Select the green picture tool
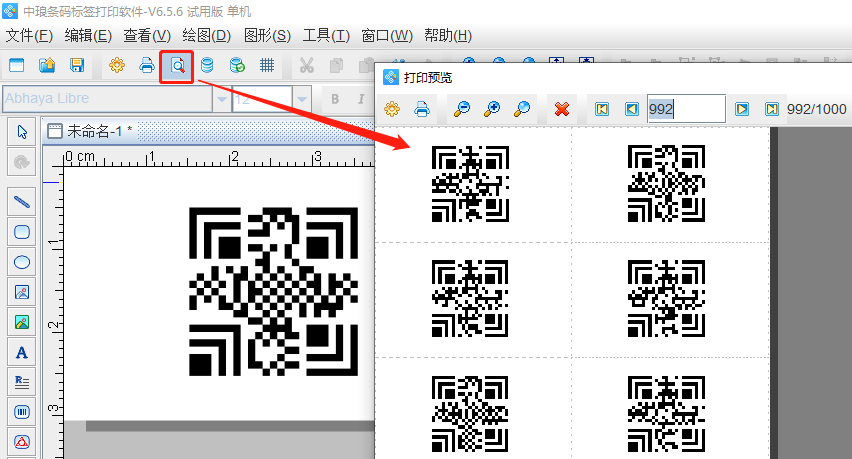Image resolution: width=852 pixels, height=459 pixels. click(22, 323)
